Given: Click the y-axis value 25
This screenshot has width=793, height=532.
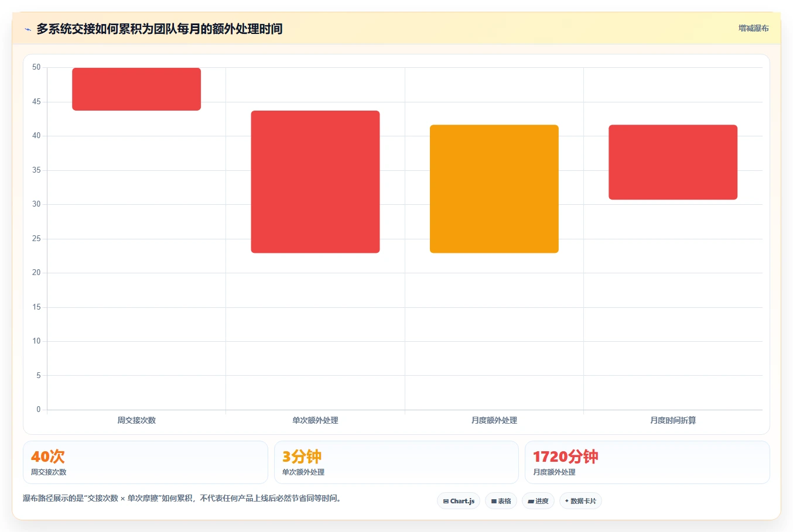Looking at the screenshot, I should click(36, 239).
